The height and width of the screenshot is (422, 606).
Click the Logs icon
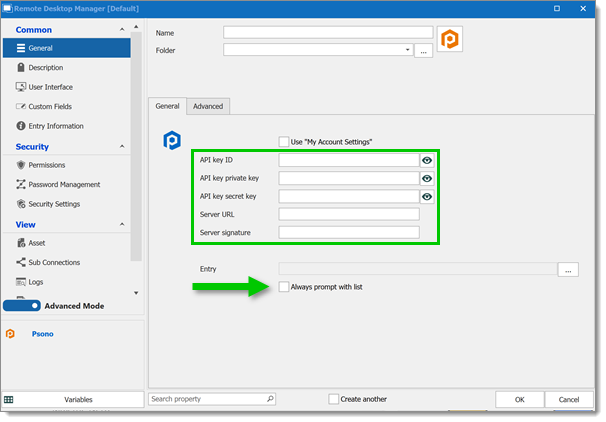[x=21, y=282]
